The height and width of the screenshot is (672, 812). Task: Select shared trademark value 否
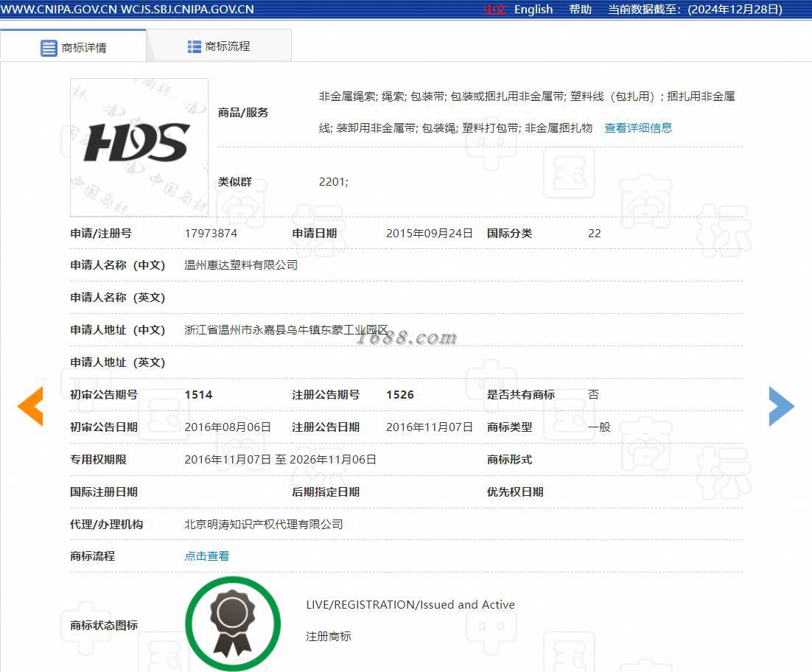click(x=593, y=395)
